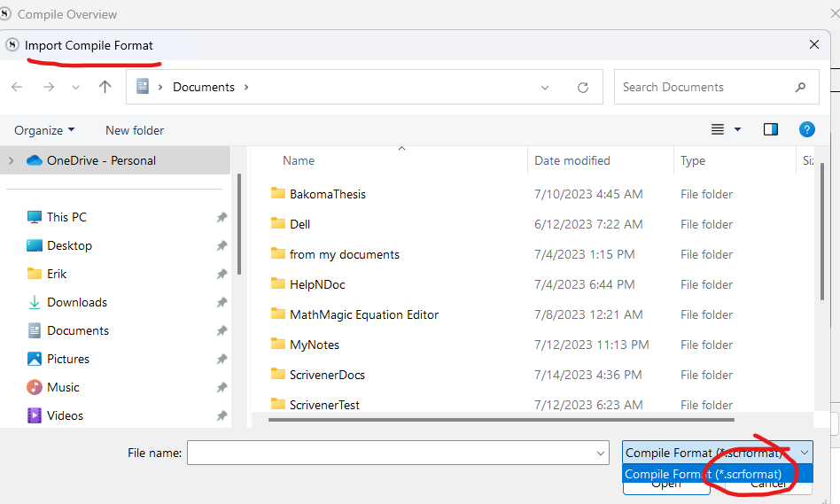840x504 pixels.
Task: Click the Refresh icon in address bar
Action: (582, 88)
